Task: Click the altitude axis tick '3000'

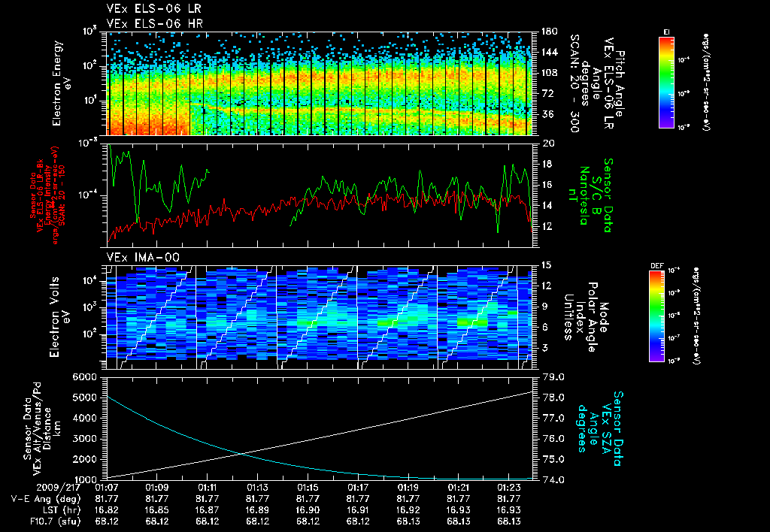Action: [x=84, y=440]
